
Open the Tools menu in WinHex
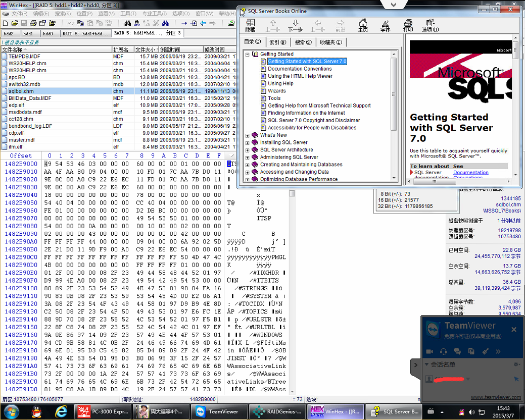click(x=128, y=13)
